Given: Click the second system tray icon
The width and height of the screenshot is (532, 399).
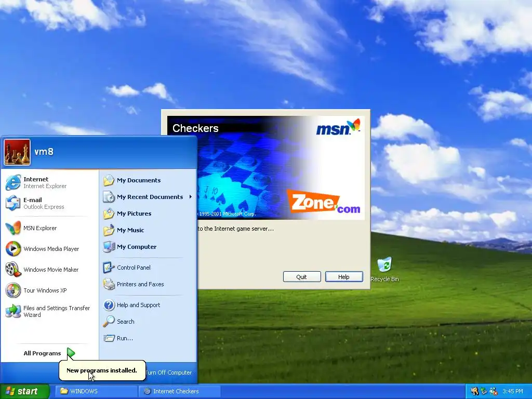Looking at the screenshot, I should point(484,391).
